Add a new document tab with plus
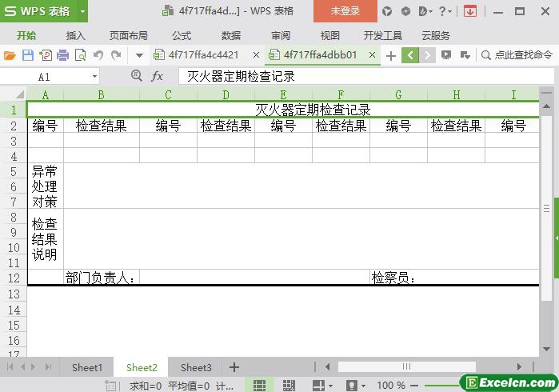This screenshot has width=559, height=392. [x=391, y=56]
